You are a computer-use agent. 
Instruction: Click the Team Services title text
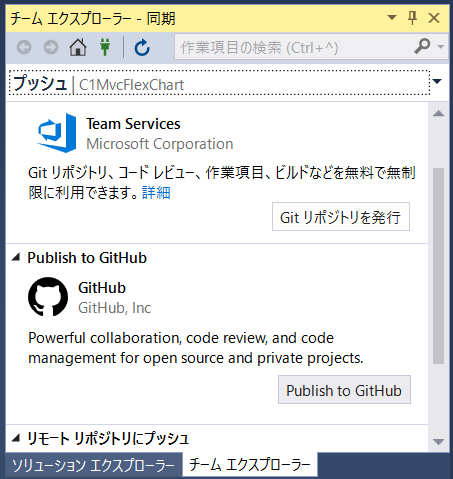(x=133, y=124)
